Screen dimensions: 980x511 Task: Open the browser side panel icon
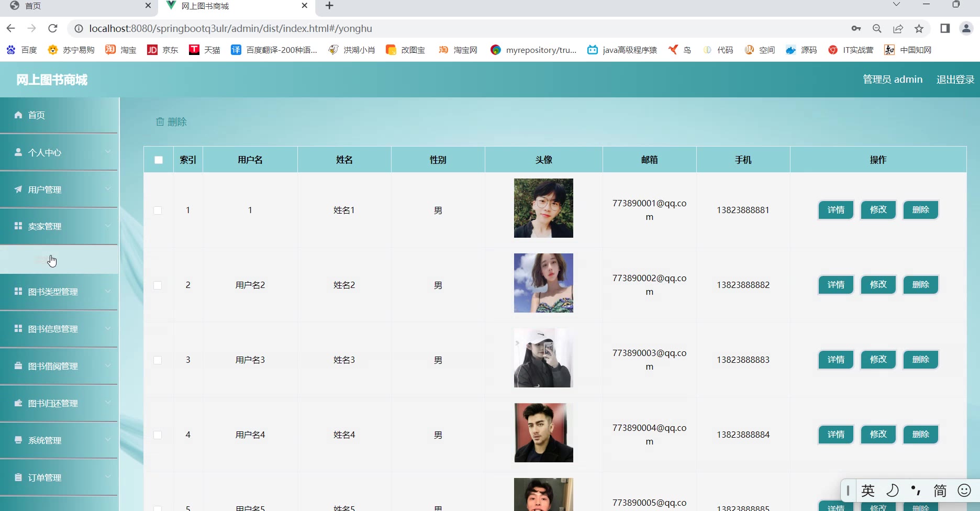(945, 28)
